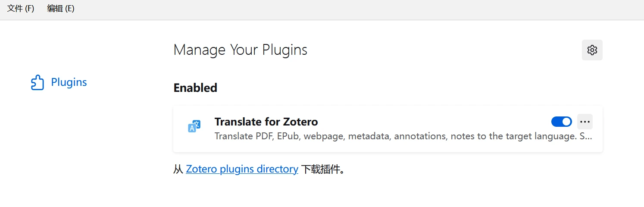Select the Plugins text label in sidebar
This screenshot has height=207, width=644.
[69, 82]
